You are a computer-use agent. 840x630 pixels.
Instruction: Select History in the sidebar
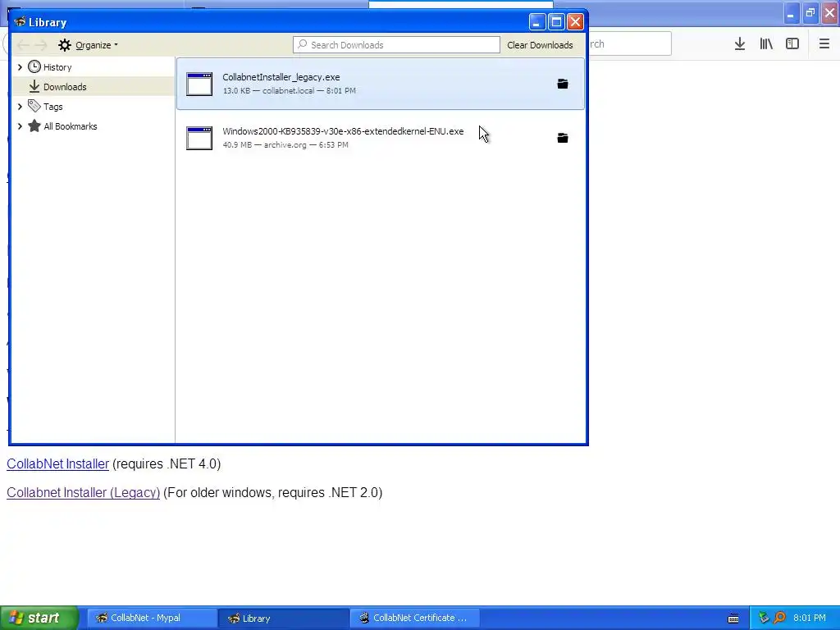coord(57,67)
